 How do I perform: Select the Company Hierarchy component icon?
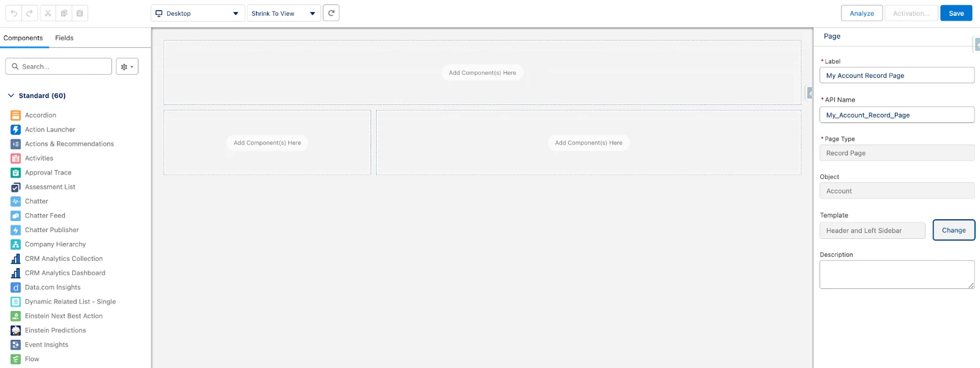pos(16,244)
